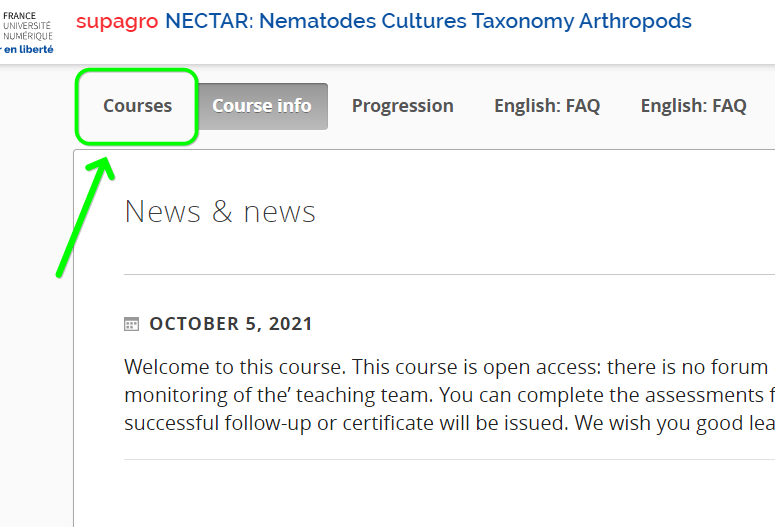Click the NECTAR course title in the header
The width and height of the screenshot is (775, 527).
[x=428, y=21]
